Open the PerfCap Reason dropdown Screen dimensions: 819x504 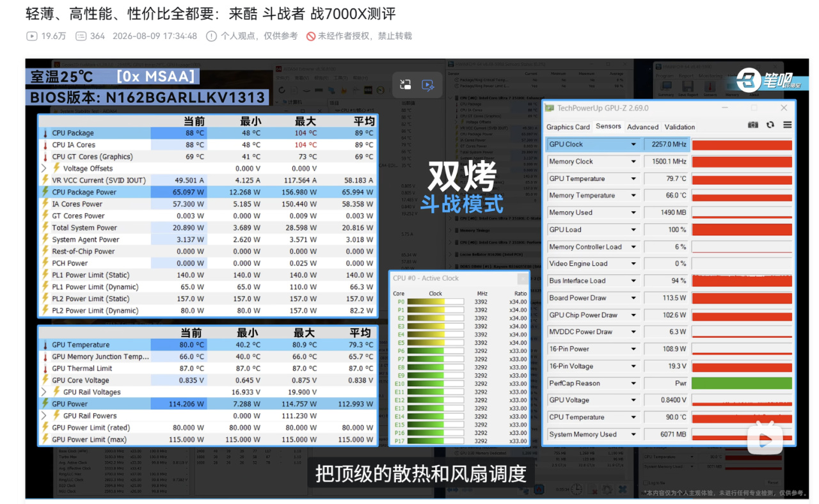633,383
